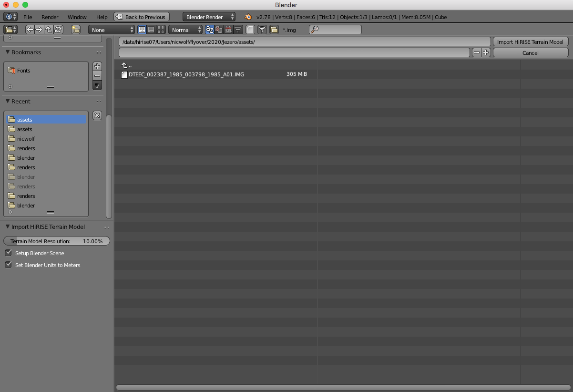Select the grayed-out blender recent folder
573x392 pixels.
pos(46,176)
